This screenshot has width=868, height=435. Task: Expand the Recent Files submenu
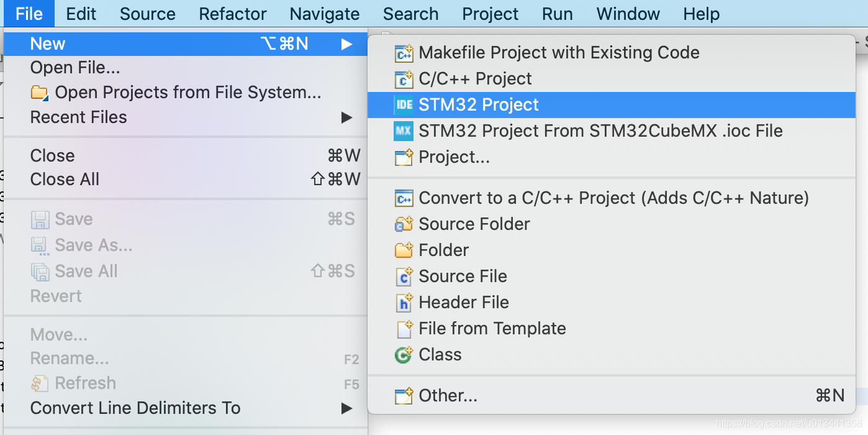78,116
